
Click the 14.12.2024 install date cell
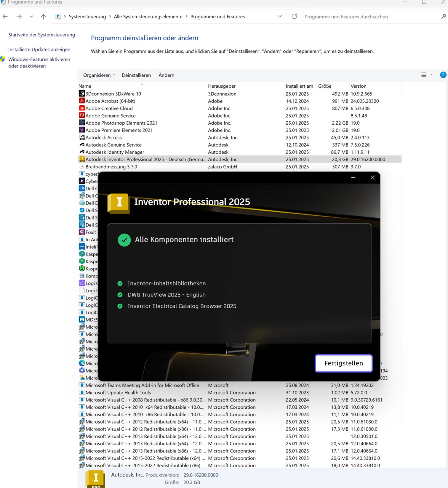click(297, 101)
